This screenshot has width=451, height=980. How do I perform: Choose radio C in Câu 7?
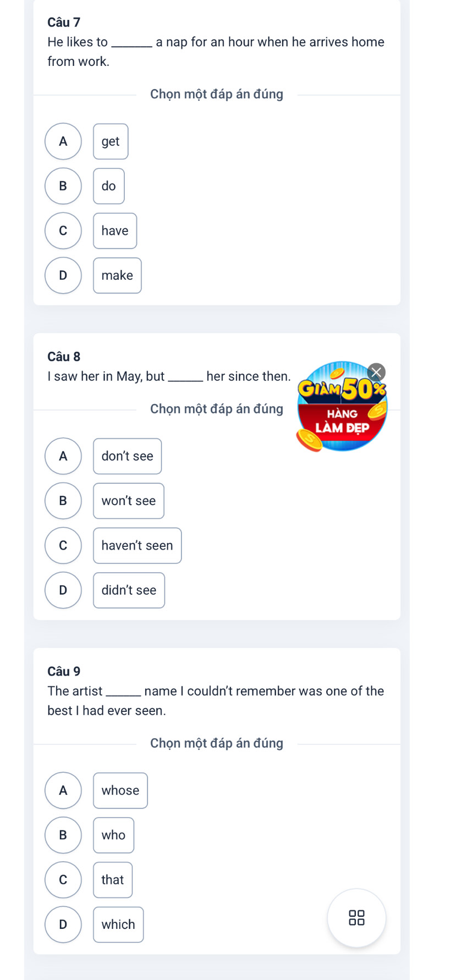(63, 231)
